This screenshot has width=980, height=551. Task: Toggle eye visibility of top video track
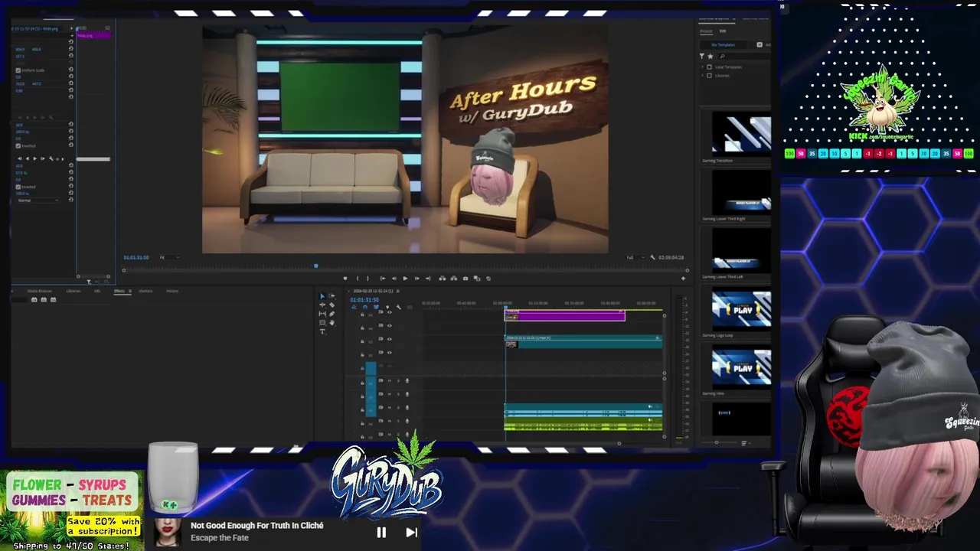[390, 312]
